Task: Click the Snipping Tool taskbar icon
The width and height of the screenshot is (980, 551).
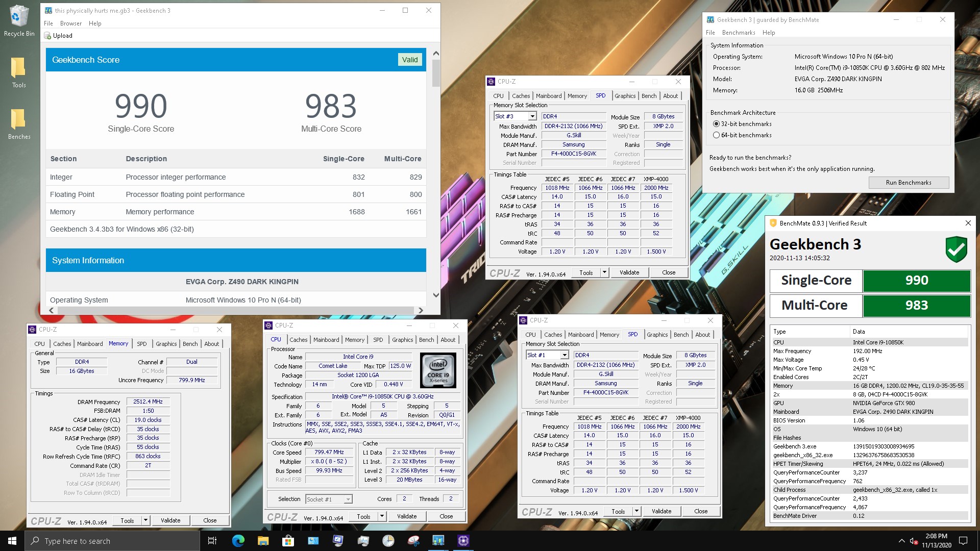Action: click(413, 541)
